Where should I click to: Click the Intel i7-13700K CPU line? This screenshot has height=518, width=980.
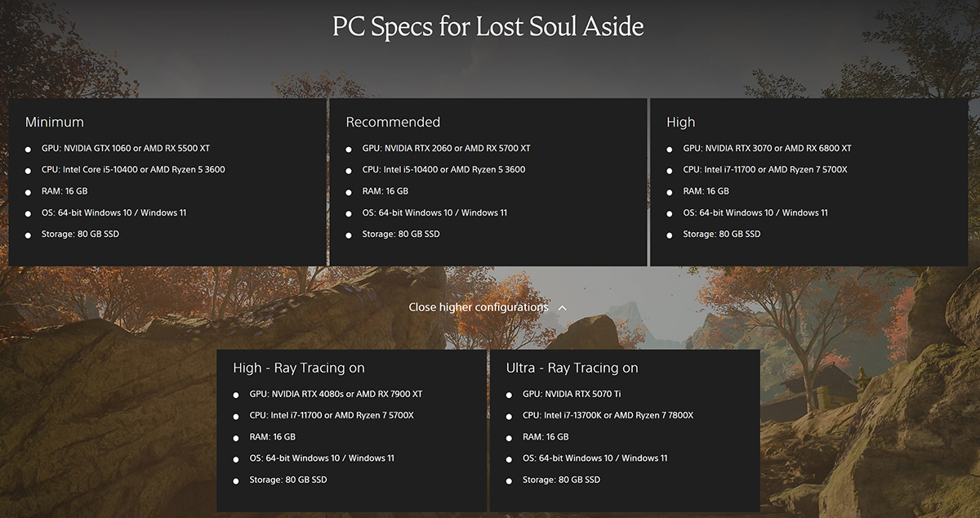[x=608, y=415]
